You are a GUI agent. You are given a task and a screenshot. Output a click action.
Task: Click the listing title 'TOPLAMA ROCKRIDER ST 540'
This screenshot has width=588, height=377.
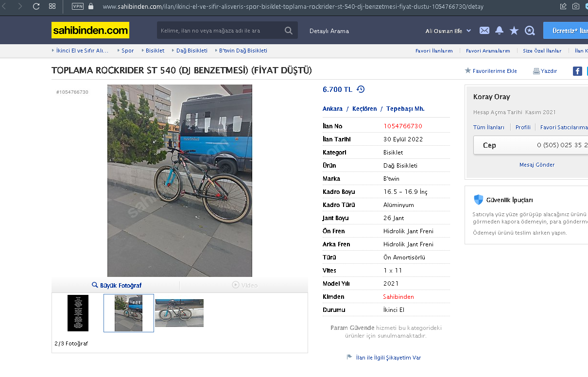tap(182, 70)
